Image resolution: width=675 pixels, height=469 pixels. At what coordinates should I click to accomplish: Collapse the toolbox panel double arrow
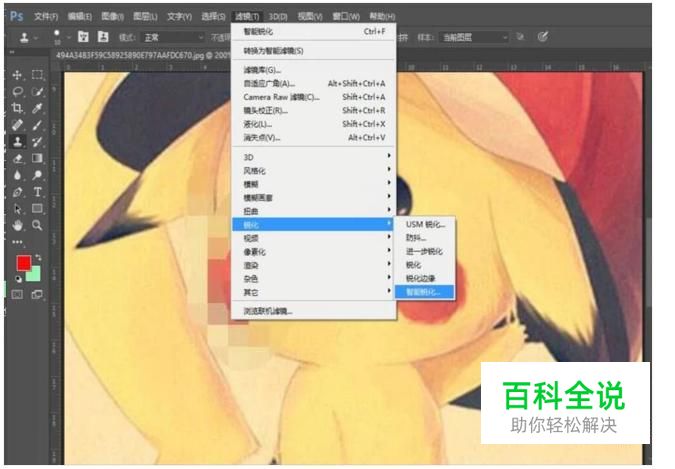pos(12,52)
